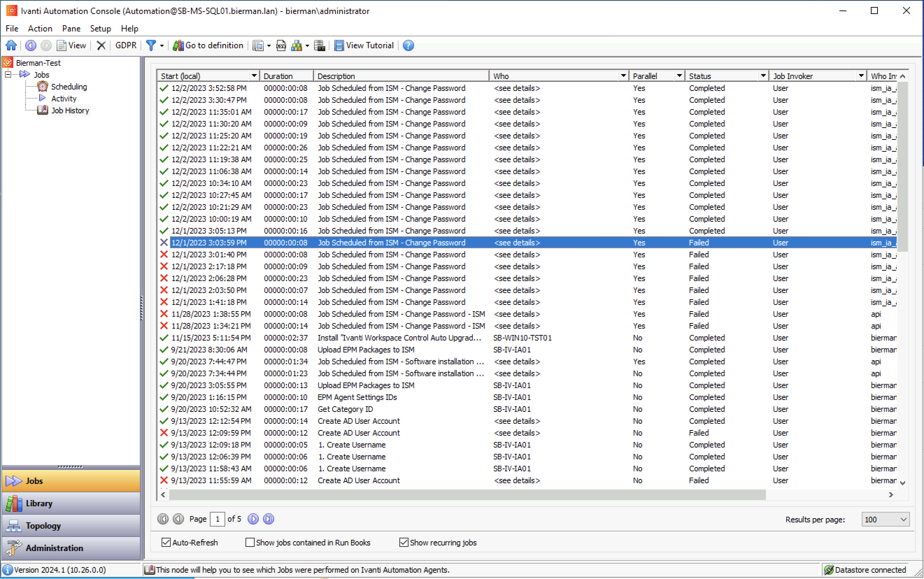Viewport: 924px width, 579px height.
Task: Open the Action menu
Action: coord(40,28)
